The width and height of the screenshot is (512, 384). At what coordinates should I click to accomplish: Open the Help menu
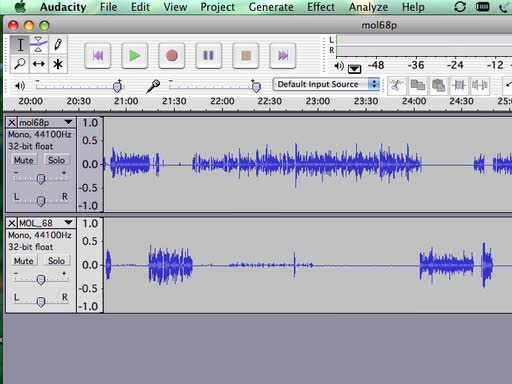click(x=413, y=7)
